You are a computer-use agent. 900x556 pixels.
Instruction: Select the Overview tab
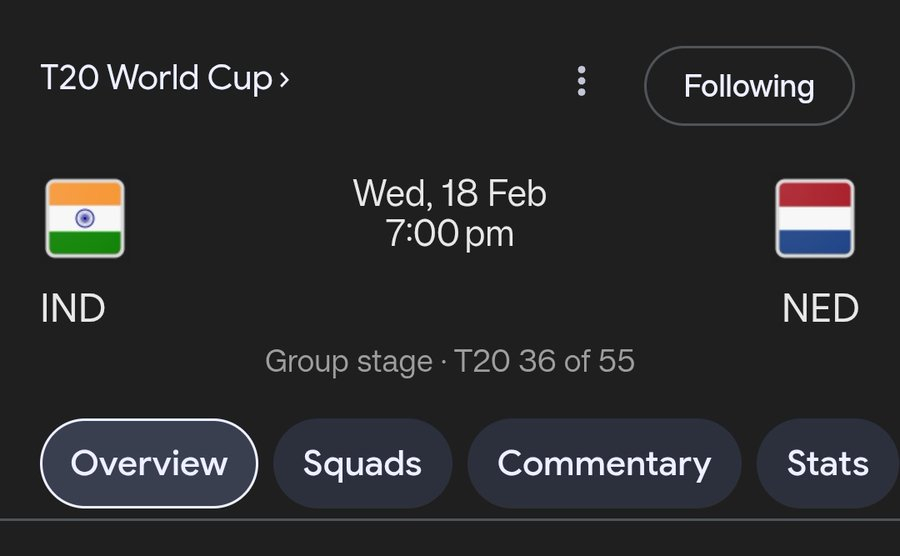149,463
